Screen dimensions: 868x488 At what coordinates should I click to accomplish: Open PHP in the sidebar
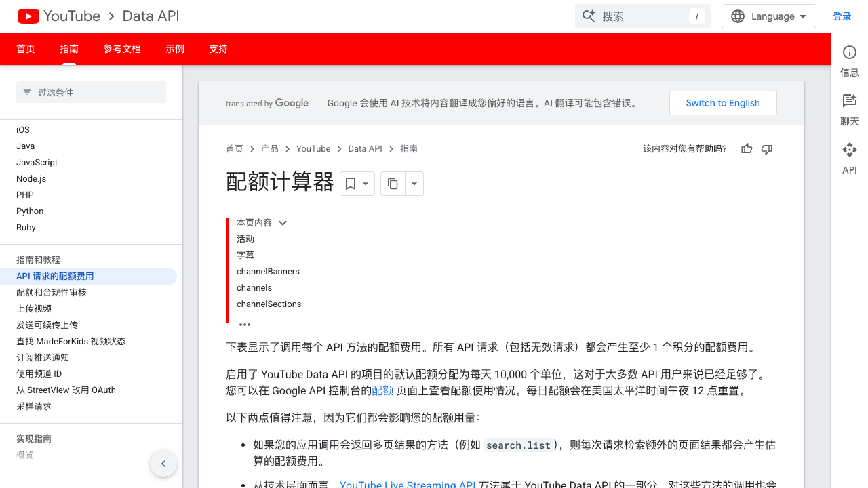tap(25, 195)
